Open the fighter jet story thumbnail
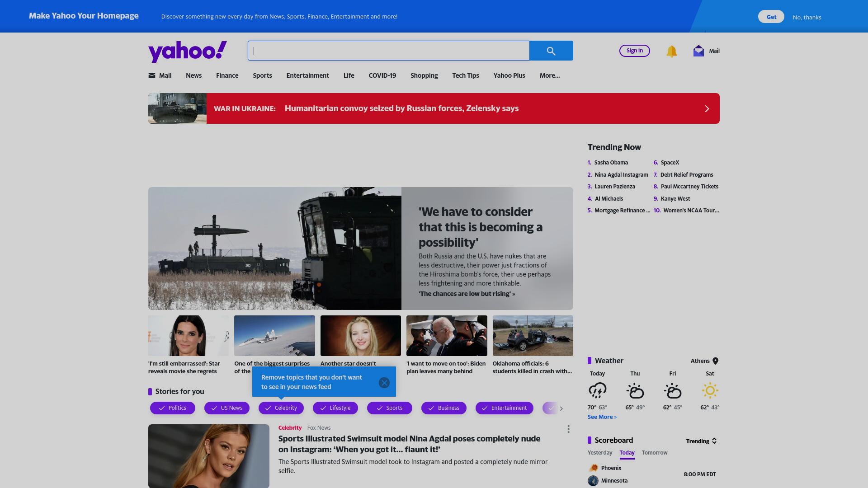 click(274, 336)
